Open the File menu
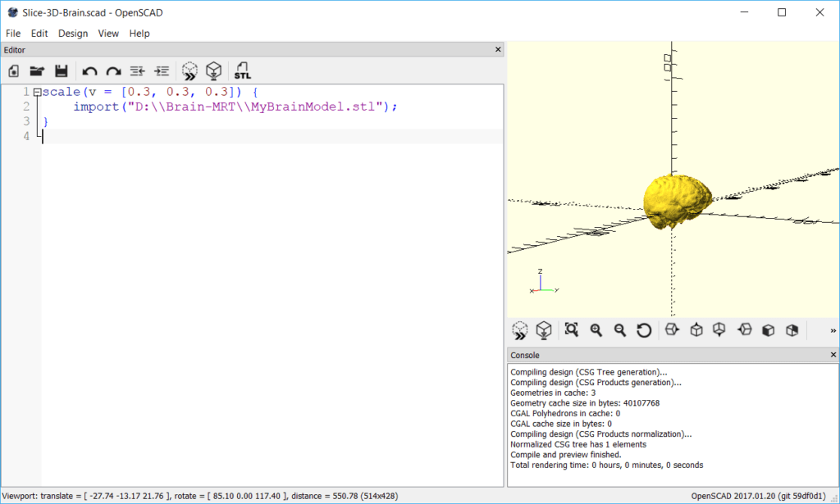Viewport: 840px width, 504px height. (13, 34)
